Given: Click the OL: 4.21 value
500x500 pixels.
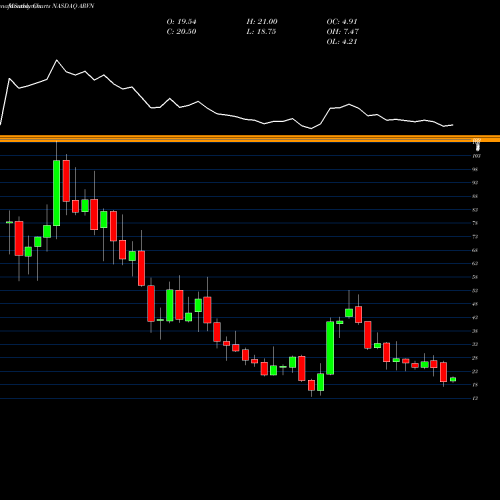Looking at the screenshot, I should point(342,42).
